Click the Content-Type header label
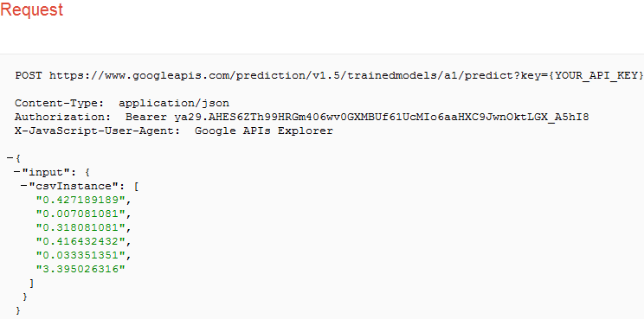Image resolution: width=644 pixels, height=319 pixels. [x=60, y=103]
